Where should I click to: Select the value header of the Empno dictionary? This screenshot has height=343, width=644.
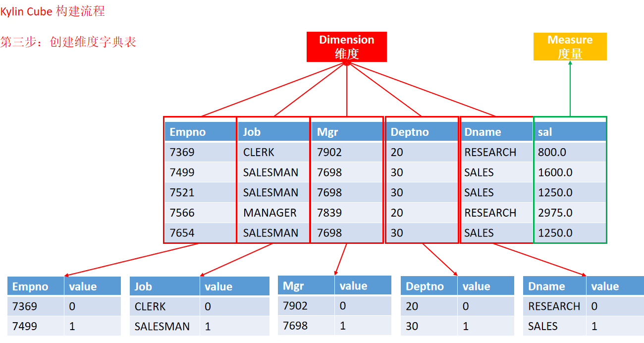click(93, 286)
